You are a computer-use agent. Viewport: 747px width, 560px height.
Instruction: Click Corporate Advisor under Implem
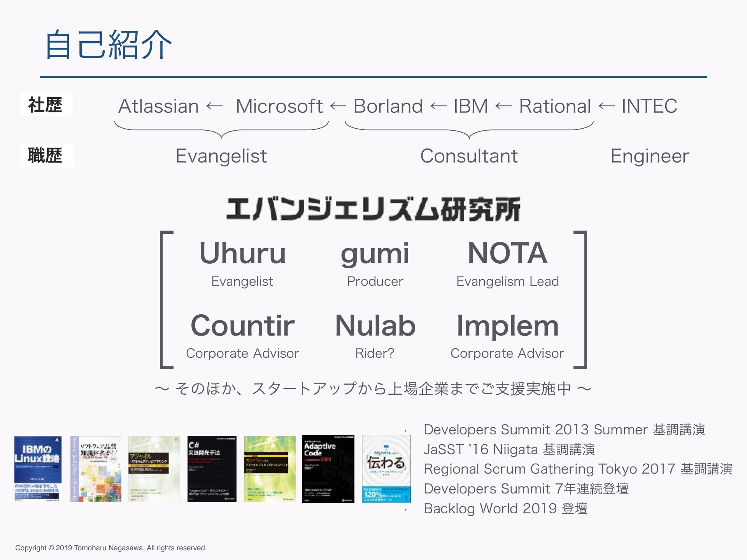(x=507, y=353)
